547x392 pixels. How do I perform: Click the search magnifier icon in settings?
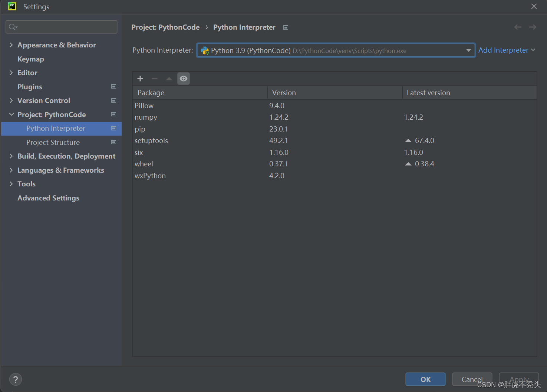[13, 27]
